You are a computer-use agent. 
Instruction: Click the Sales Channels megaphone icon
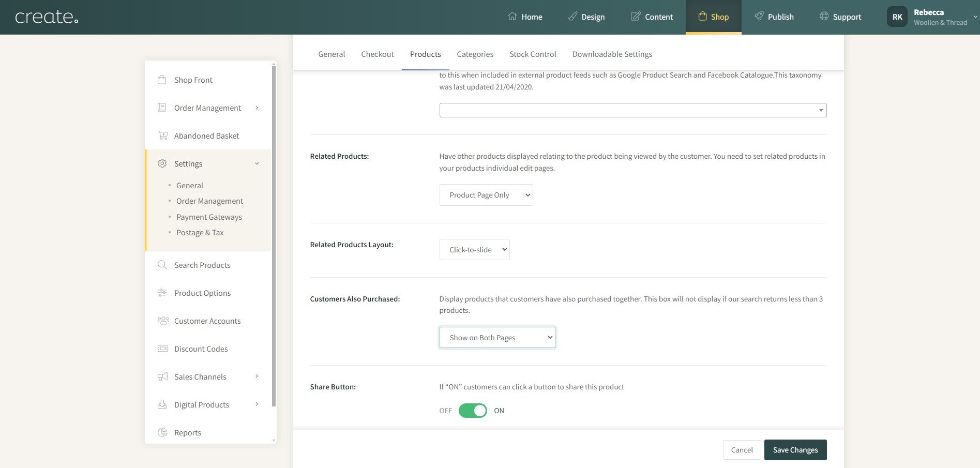[x=162, y=376]
